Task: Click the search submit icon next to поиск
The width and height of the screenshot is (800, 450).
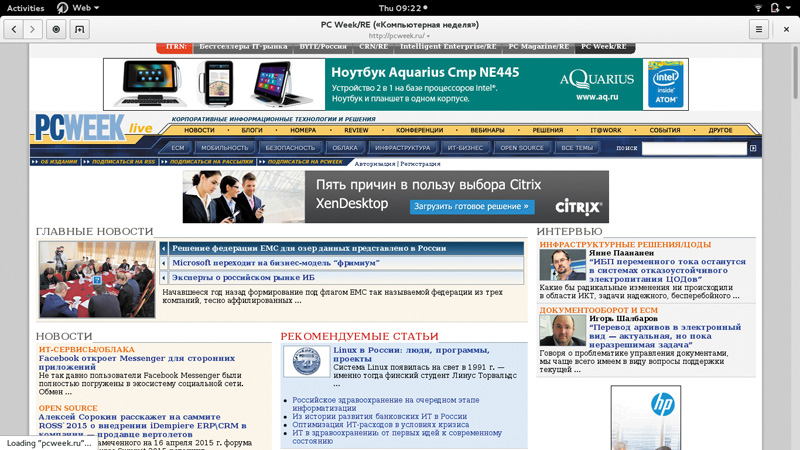Action: click(753, 148)
